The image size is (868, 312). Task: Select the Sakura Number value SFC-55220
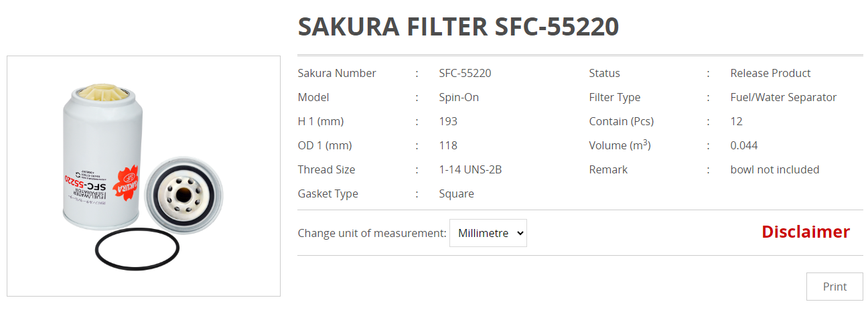465,73
